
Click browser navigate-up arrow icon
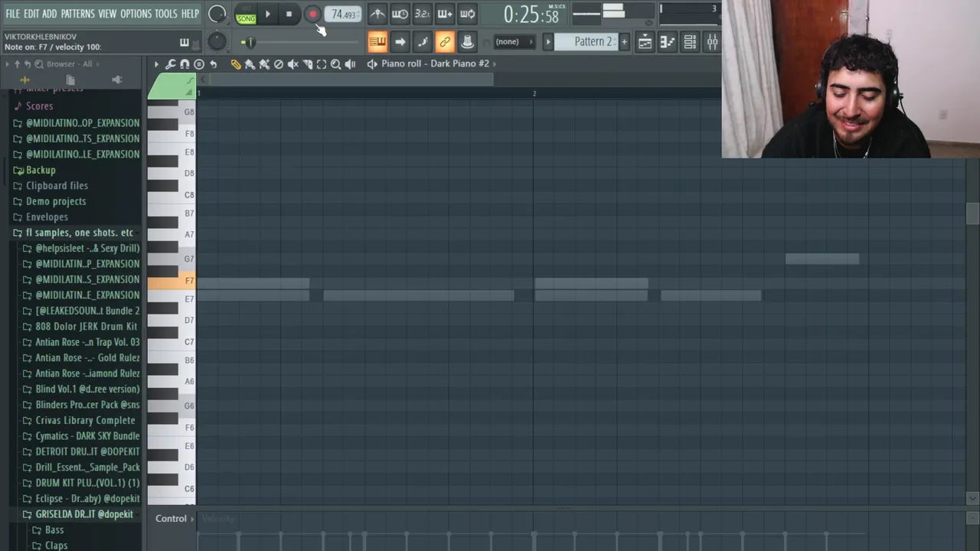(18, 64)
